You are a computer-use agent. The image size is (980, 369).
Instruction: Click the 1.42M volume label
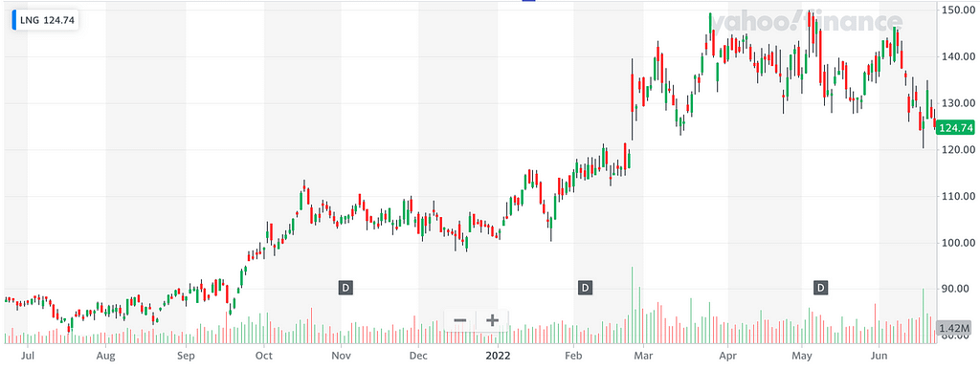955,329
